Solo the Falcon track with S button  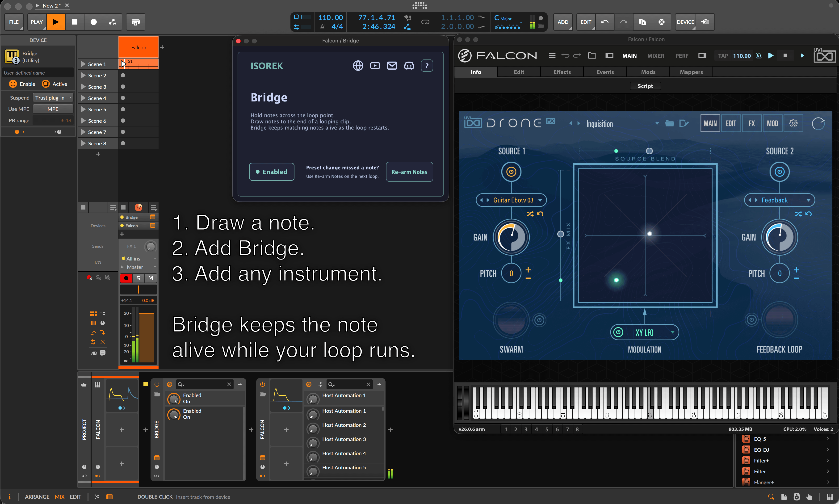point(138,278)
